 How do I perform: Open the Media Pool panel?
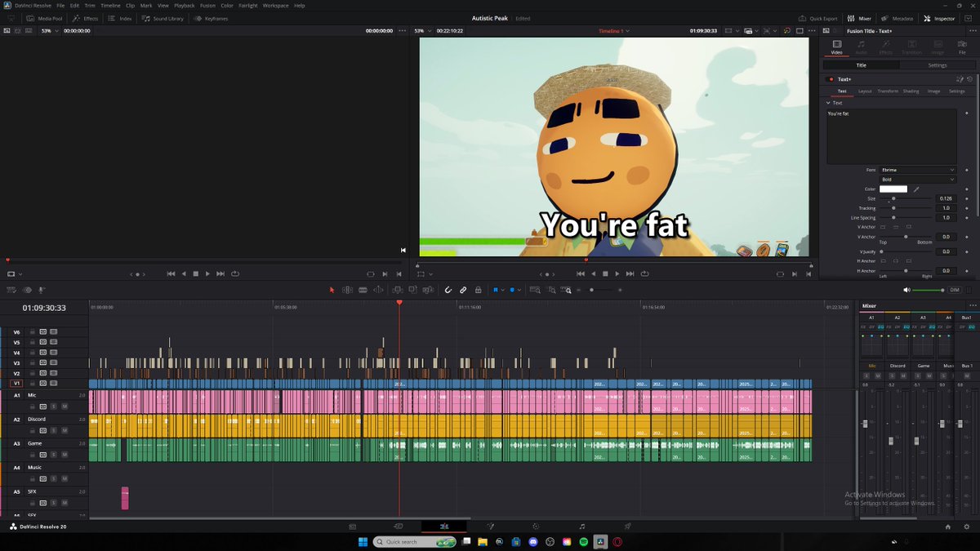(49, 18)
